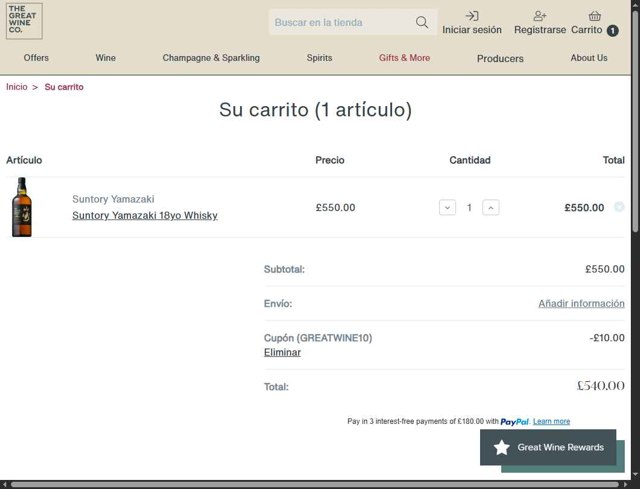Click the £540.00 total amount
640x489 pixels.
[x=600, y=385]
